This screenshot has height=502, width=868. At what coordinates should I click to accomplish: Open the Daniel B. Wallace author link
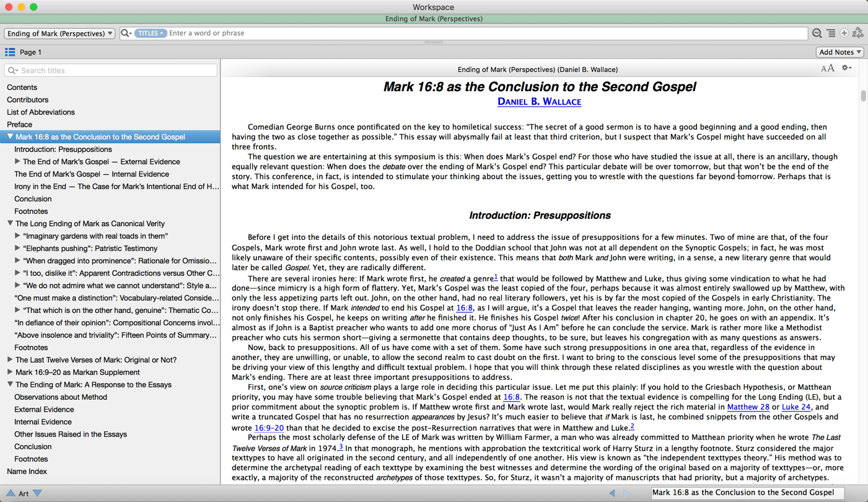pyautogui.click(x=539, y=102)
